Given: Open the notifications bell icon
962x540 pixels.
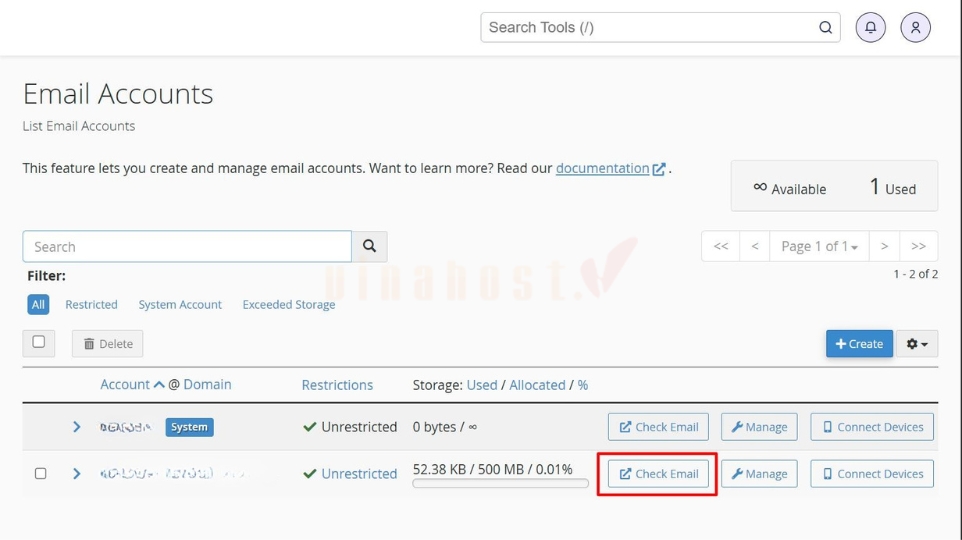Looking at the screenshot, I should pyautogui.click(x=870, y=28).
